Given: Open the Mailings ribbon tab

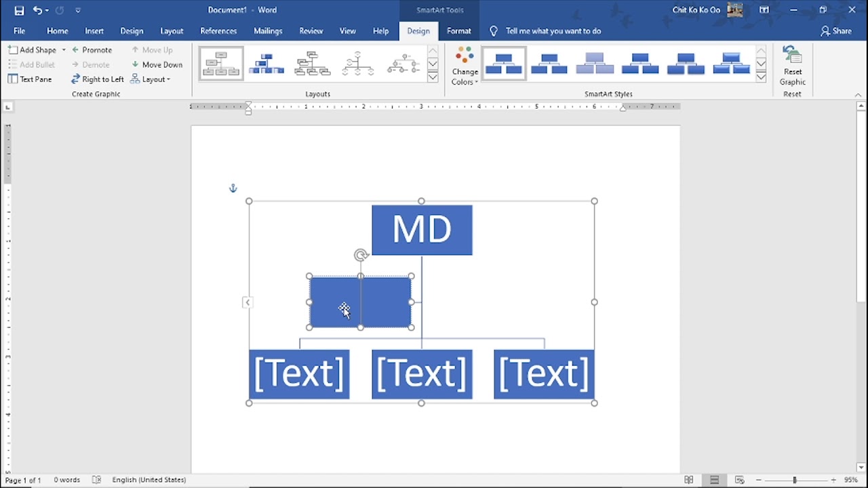Looking at the screenshot, I should 268,31.
